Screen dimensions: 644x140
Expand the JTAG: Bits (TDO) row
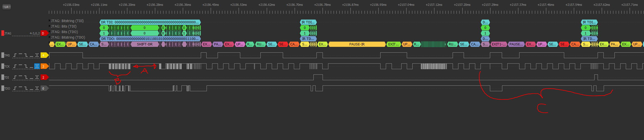(50, 32)
